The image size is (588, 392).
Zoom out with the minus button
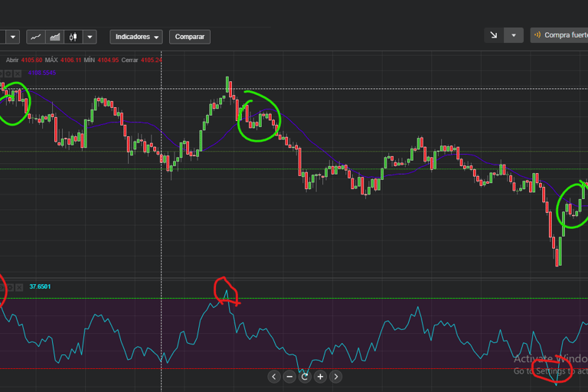click(x=289, y=377)
